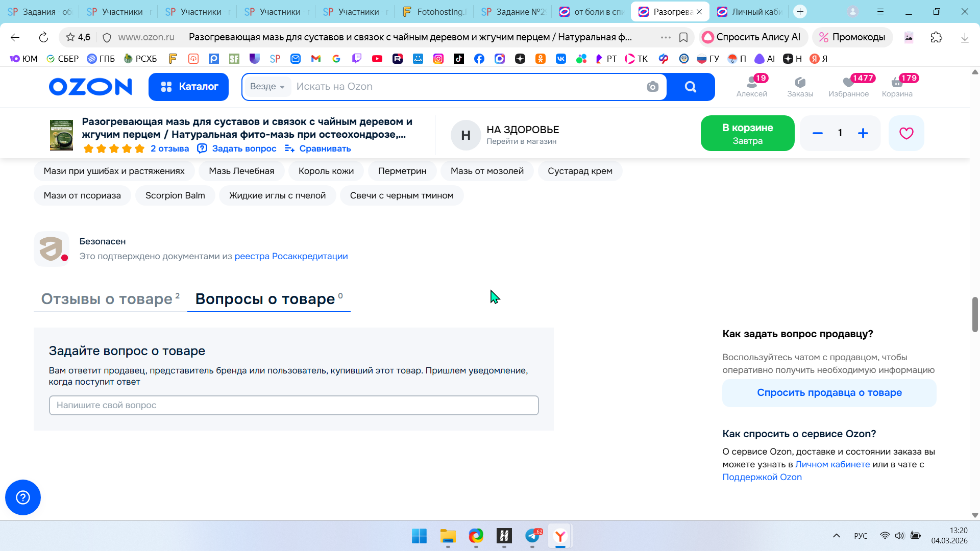Click the camera image search icon
Screen dimensions: 980x551
pos(652,87)
